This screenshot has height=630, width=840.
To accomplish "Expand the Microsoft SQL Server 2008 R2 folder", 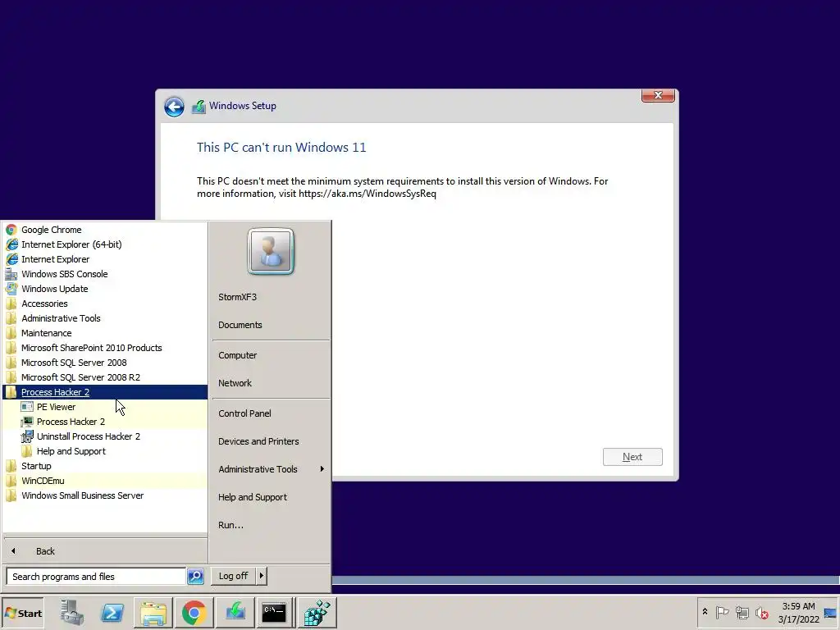I will click(105, 377).
